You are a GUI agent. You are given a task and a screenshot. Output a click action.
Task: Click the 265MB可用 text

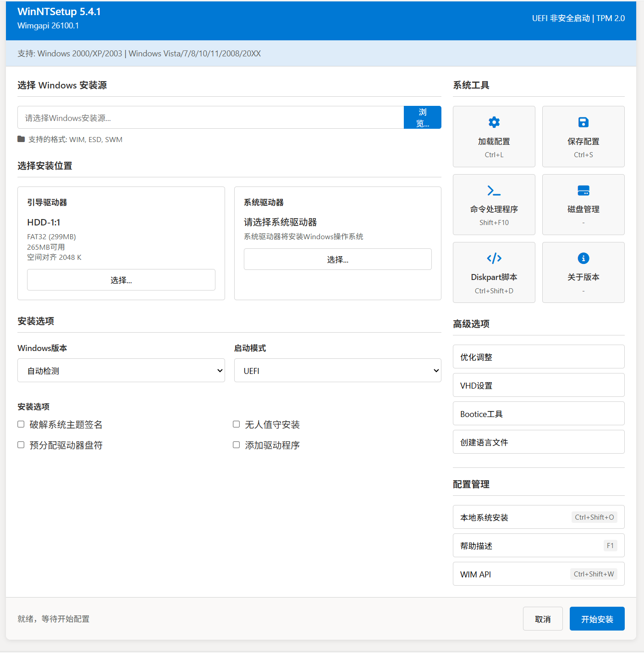46,247
